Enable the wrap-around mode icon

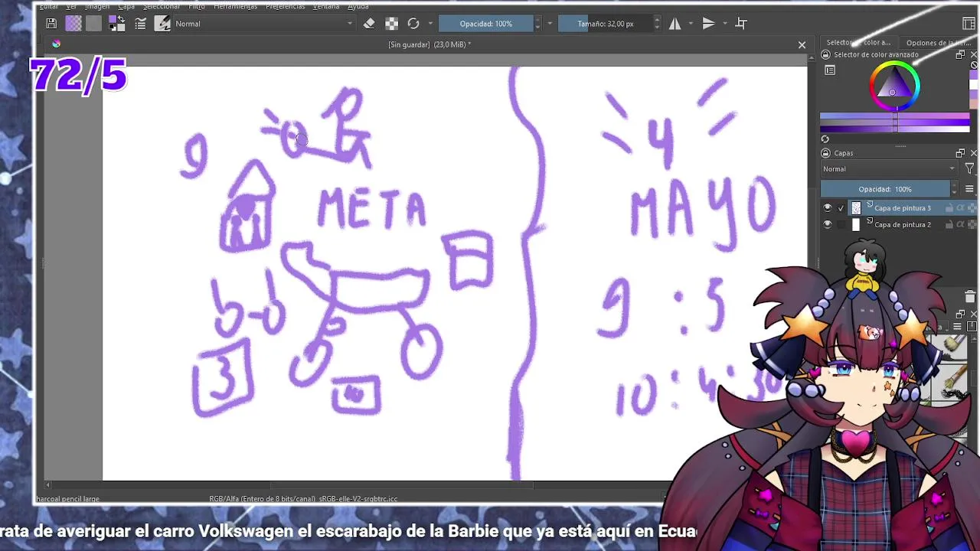[x=741, y=24]
